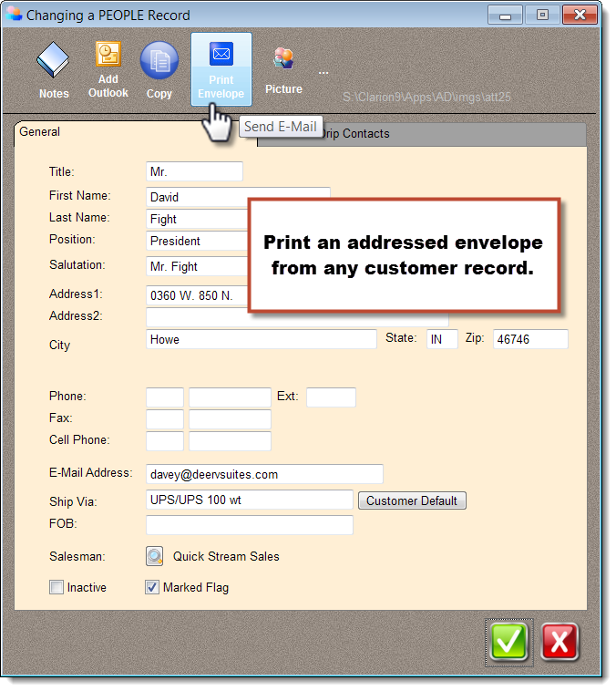Switch to the General tab
The image size is (616, 691).
click(x=40, y=132)
